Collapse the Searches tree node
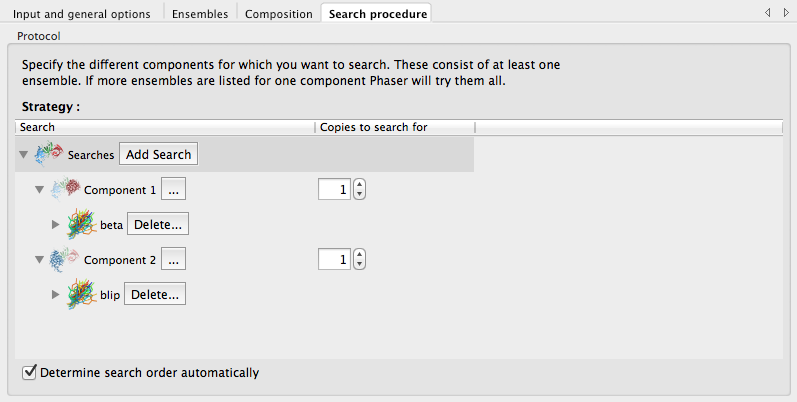 coord(23,155)
